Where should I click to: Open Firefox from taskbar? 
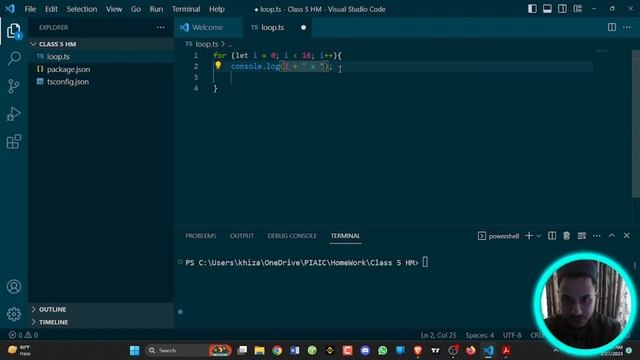[x=471, y=350]
